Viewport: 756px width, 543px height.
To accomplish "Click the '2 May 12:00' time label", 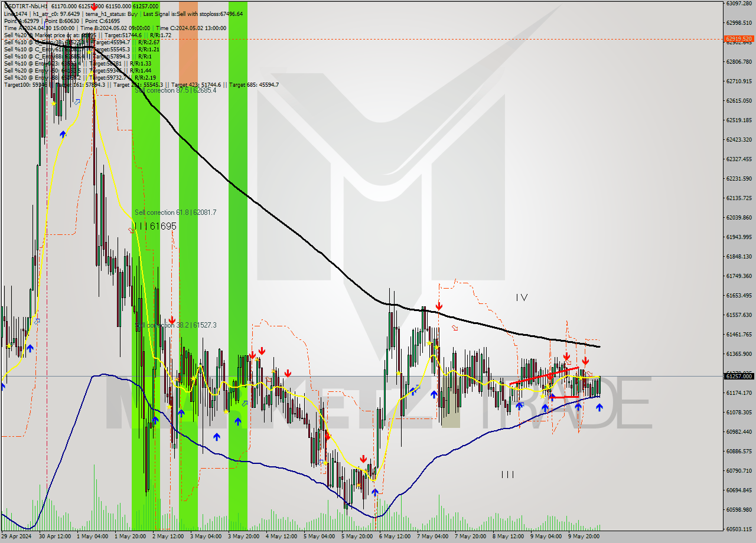I will click(168, 537).
